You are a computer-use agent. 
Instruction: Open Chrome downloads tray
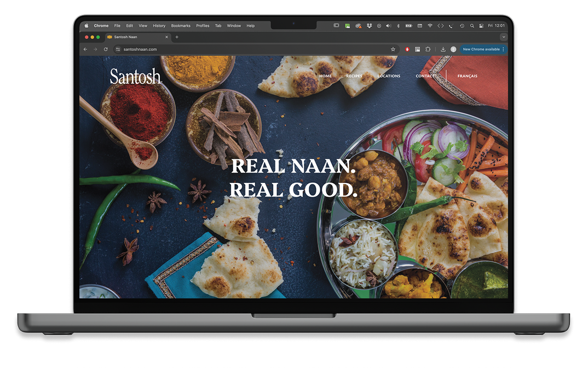(443, 49)
